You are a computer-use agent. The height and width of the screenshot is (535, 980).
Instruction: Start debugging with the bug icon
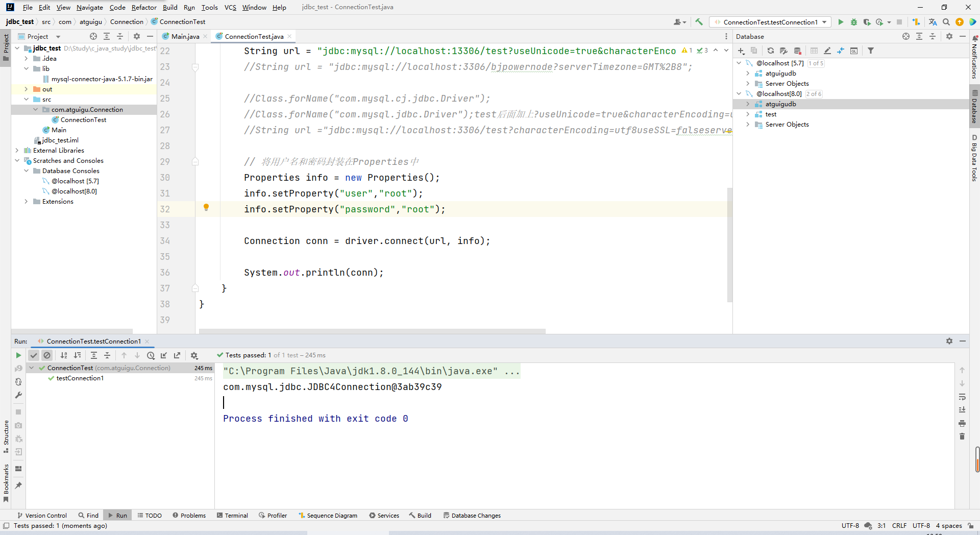(x=854, y=22)
